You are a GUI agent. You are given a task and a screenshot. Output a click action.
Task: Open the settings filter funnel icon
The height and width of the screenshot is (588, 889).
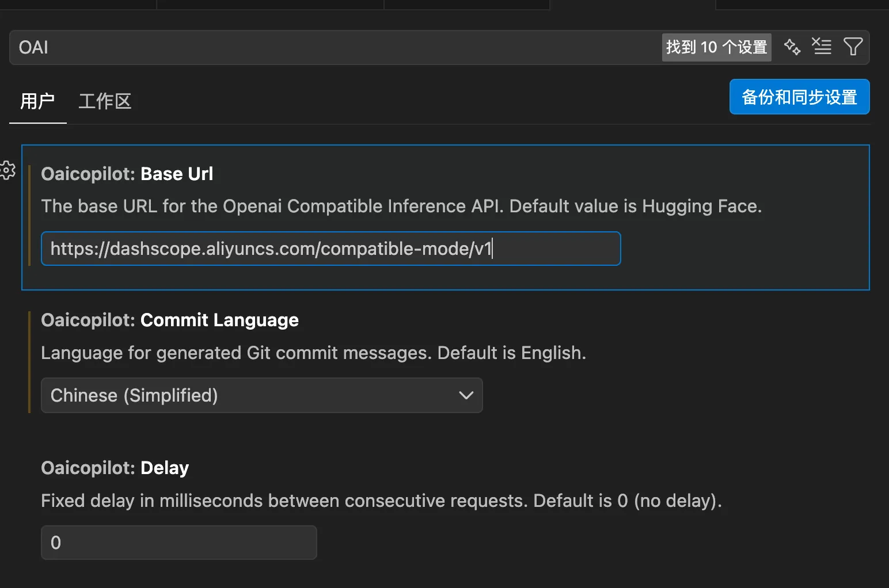click(853, 47)
